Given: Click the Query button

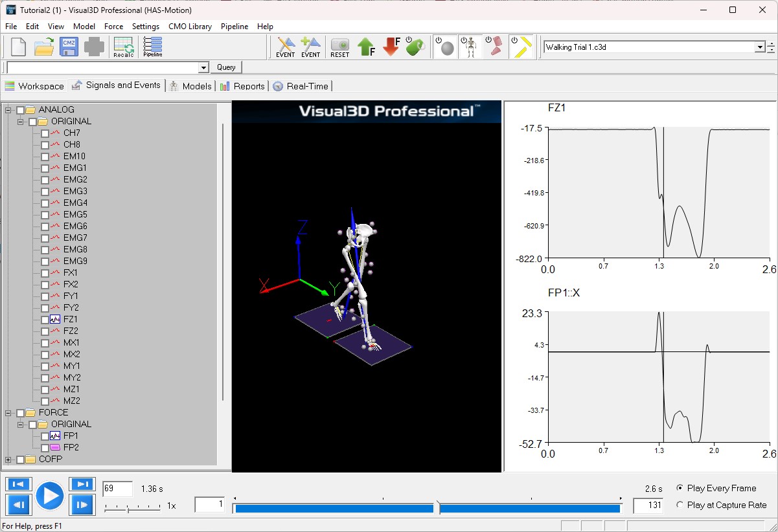Looking at the screenshot, I should click(226, 67).
